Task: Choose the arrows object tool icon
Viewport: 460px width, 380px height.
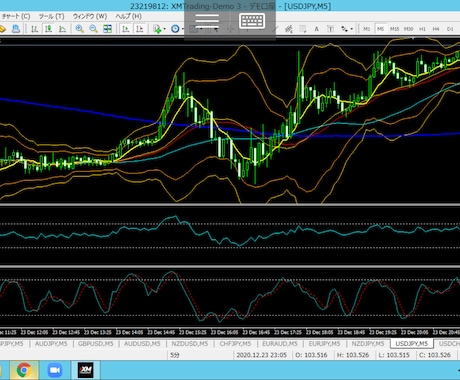Action: tap(344, 29)
